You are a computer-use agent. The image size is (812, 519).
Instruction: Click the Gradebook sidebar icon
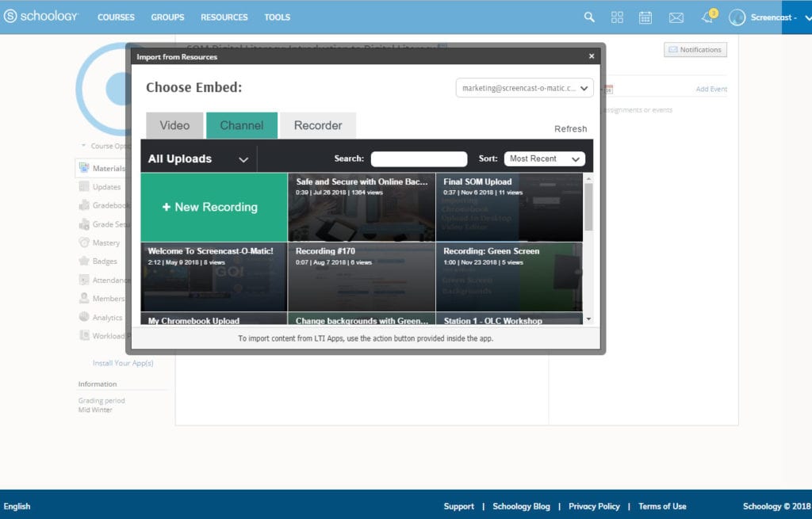tap(84, 205)
